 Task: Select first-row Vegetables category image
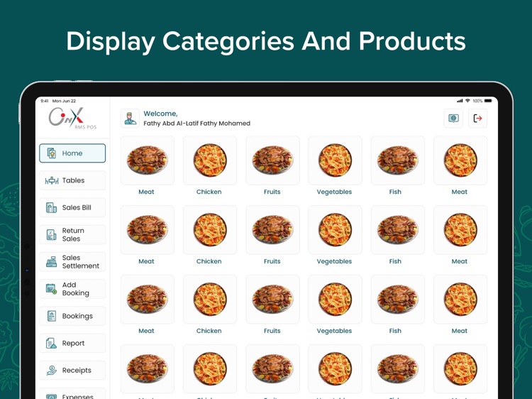tap(335, 160)
